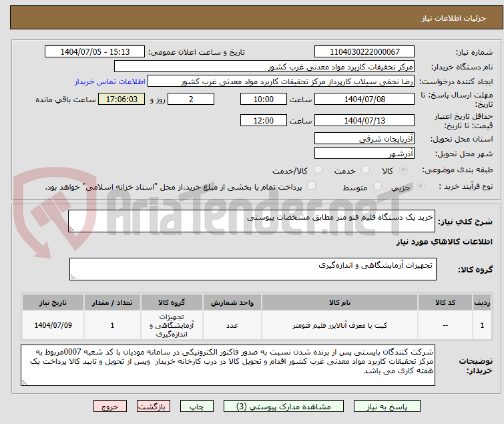Click the تعداد / مقدار column header
Image resolution: width=504 pixels, height=424 pixels.
click(x=112, y=302)
